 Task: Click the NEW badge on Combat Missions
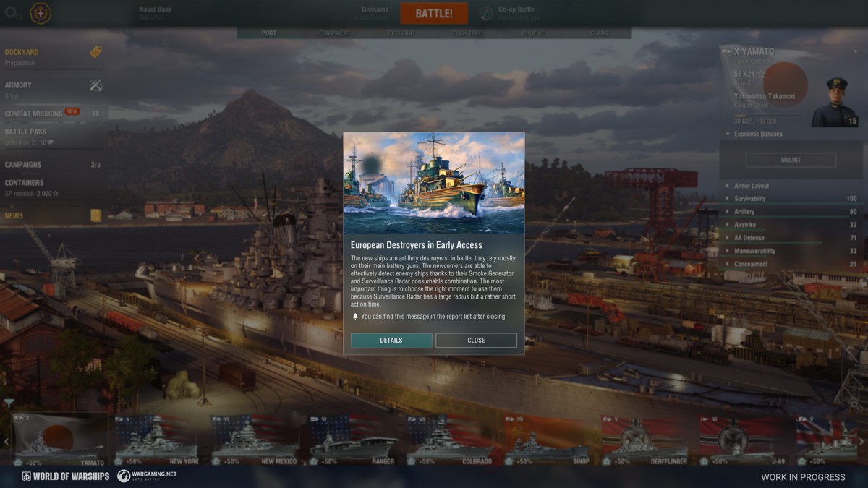click(x=72, y=111)
